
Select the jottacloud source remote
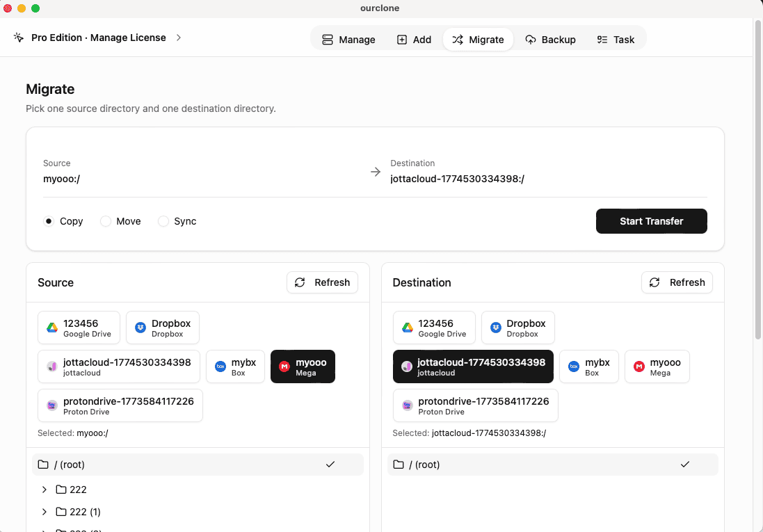(x=118, y=366)
